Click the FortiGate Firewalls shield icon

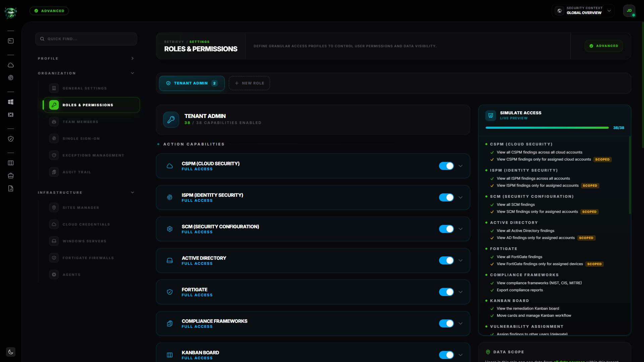[54, 258]
